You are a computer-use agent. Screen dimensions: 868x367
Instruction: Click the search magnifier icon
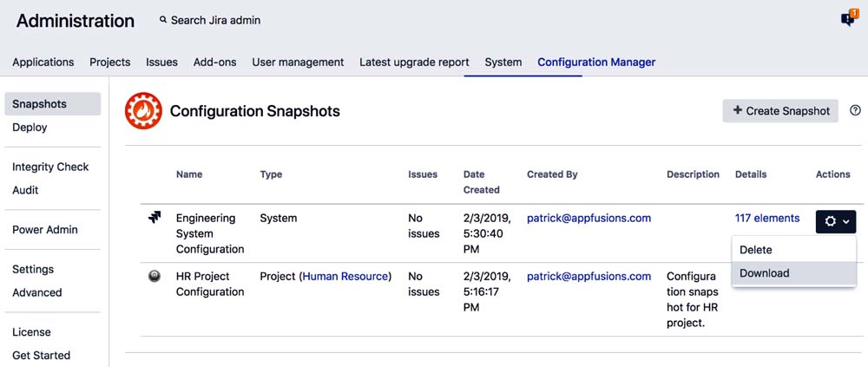(163, 20)
